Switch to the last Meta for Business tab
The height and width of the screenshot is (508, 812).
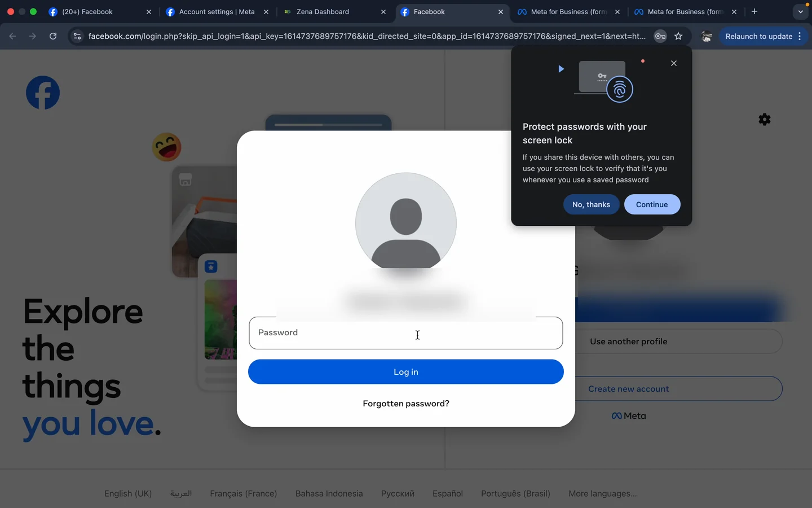(685, 11)
